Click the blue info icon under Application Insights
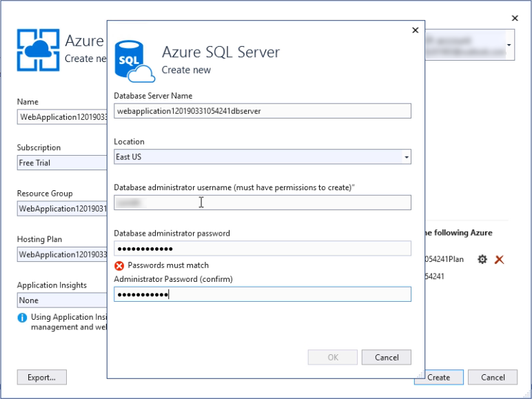Image resolution: width=532 pixels, height=399 pixels. [22, 318]
